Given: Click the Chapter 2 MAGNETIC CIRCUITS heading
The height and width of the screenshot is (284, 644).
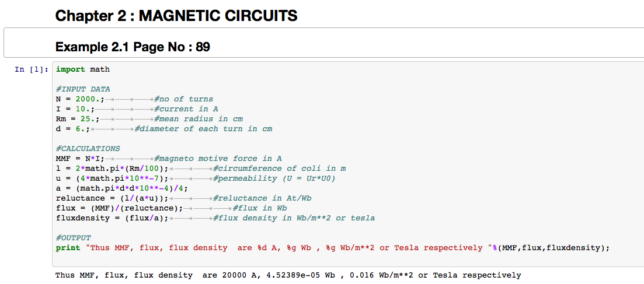Looking at the screenshot, I should [x=176, y=16].
